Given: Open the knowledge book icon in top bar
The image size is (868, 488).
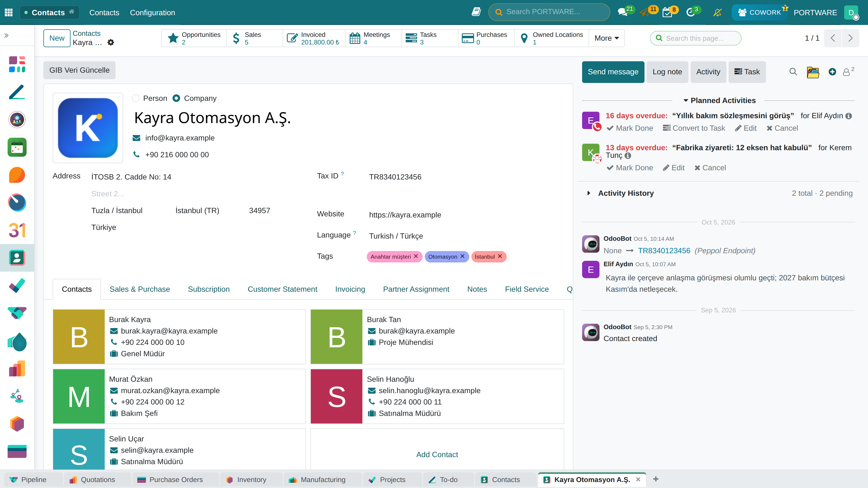Looking at the screenshot, I should [476, 12].
